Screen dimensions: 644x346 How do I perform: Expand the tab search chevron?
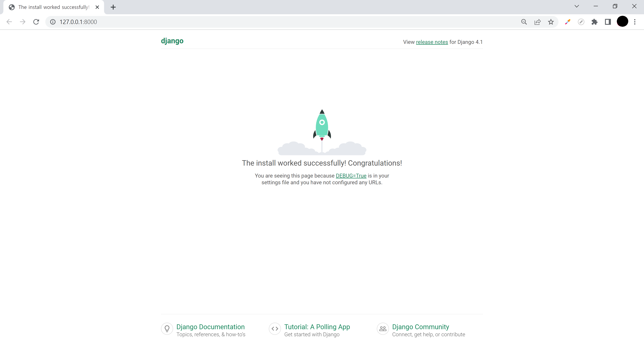577,6
